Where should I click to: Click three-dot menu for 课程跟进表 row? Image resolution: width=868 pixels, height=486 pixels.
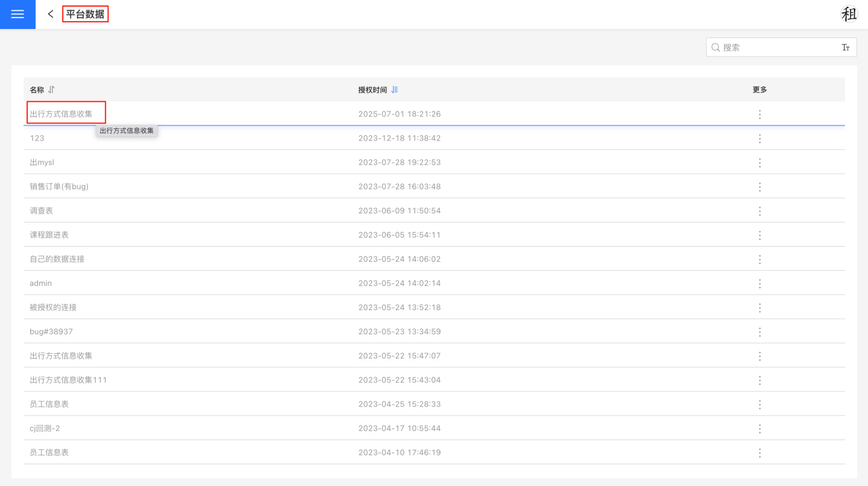coord(759,235)
